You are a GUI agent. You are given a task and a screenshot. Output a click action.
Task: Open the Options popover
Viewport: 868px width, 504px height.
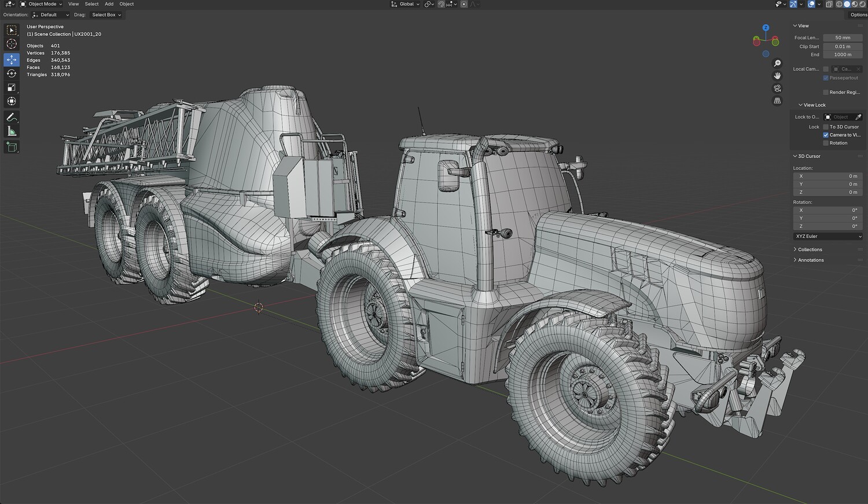[x=858, y=15]
